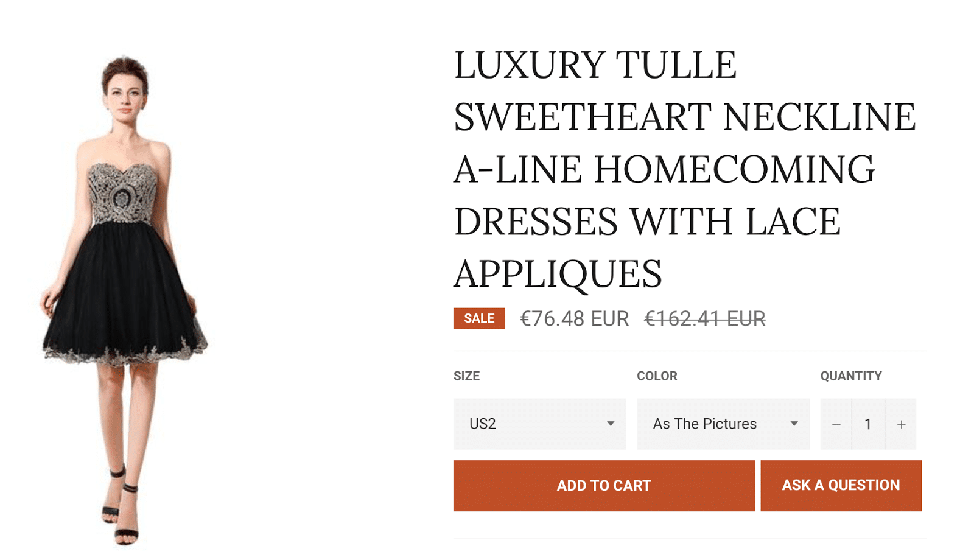Open the US2 size dropdown

click(539, 424)
